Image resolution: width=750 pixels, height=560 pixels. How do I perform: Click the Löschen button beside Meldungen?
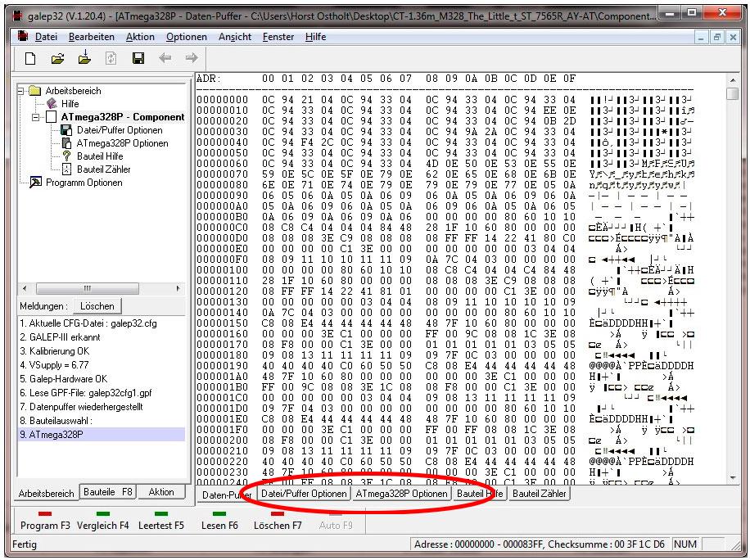(x=97, y=306)
